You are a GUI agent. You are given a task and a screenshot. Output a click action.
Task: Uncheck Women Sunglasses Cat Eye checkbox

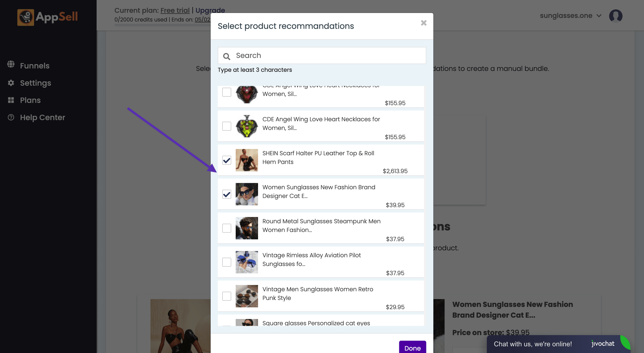click(227, 194)
